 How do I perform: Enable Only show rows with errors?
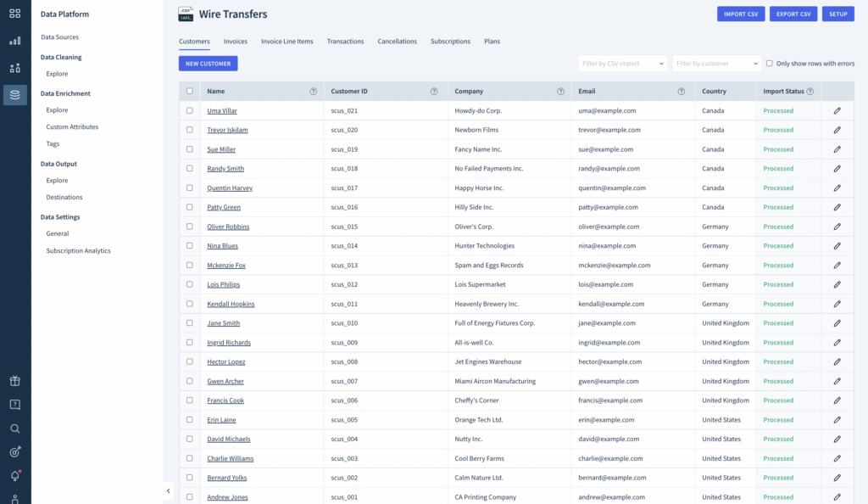pyautogui.click(x=770, y=63)
